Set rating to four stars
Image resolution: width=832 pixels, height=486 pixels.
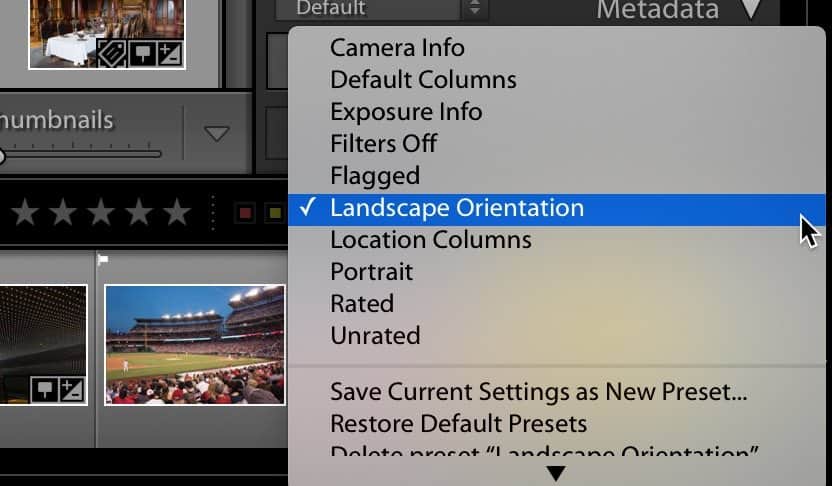click(139, 212)
